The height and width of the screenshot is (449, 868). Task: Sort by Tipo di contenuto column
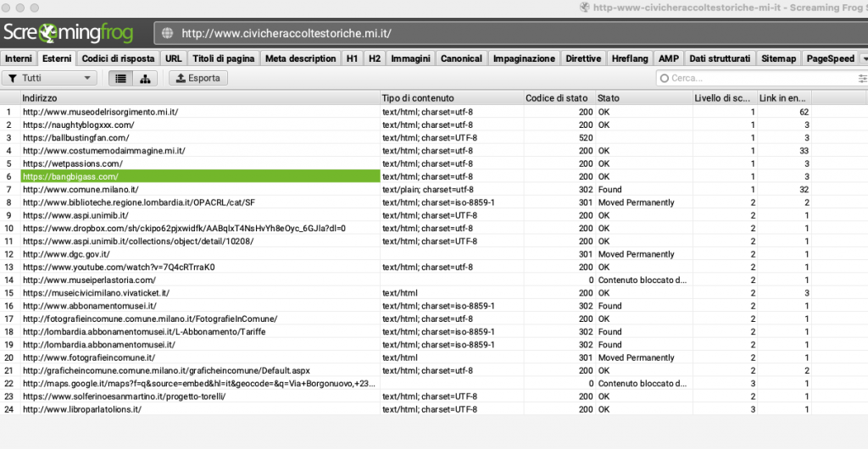[450, 98]
